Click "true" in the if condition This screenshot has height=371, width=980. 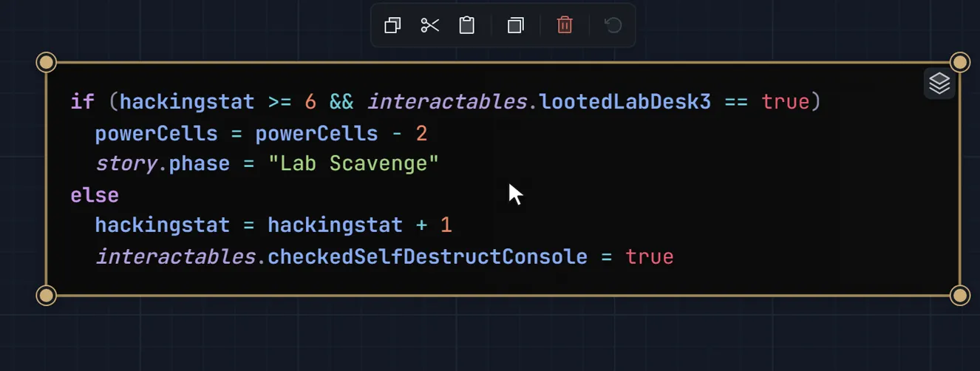(786, 101)
